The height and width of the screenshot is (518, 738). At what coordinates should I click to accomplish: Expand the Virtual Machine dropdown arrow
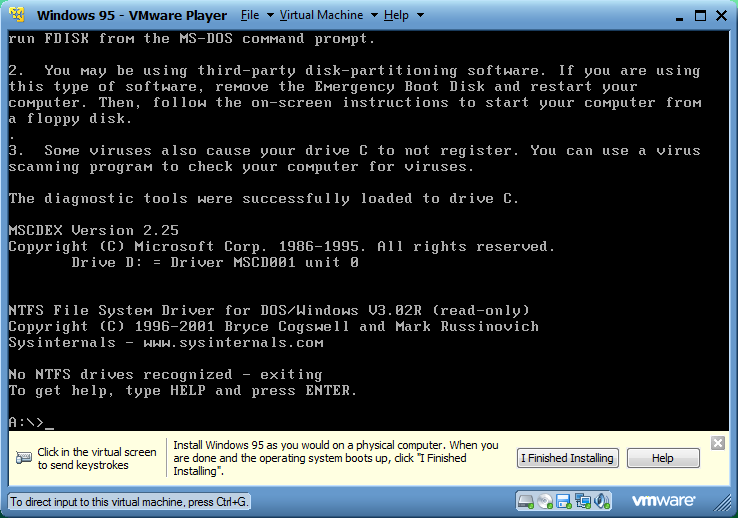pyautogui.click(x=374, y=15)
